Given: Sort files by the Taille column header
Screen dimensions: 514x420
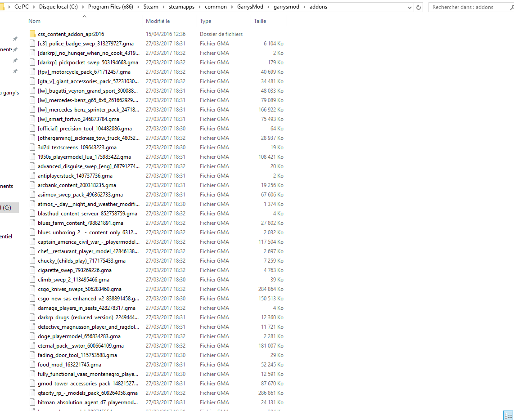Looking at the screenshot, I should 260,21.
